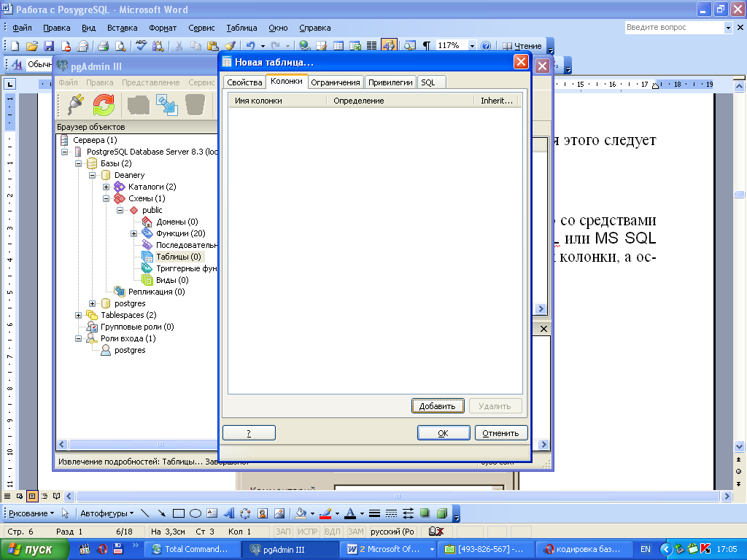The height and width of the screenshot is (560, 747).
Task: Open the Word Формат menu
Action: (x=163, y=28)
